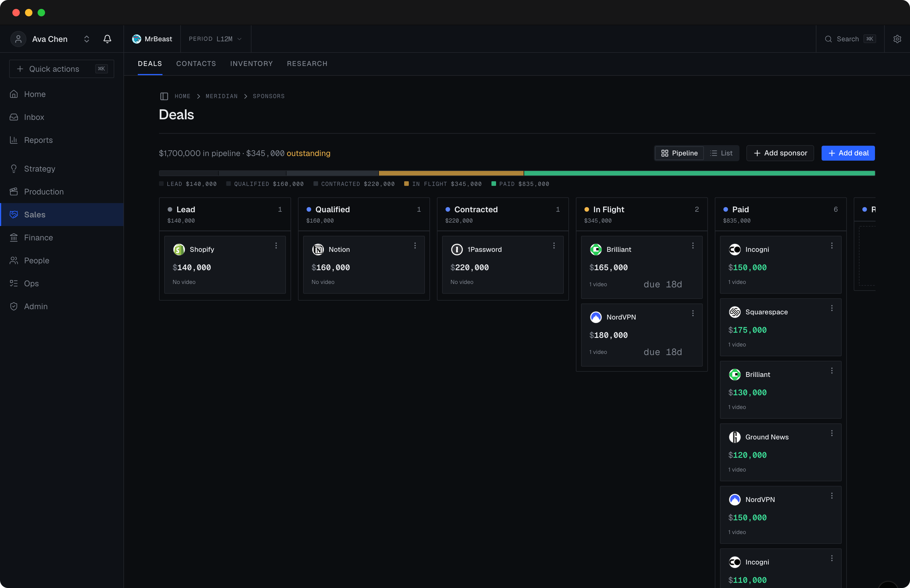Click the Add sponsor button

pyautogui.click(x=780, y=153)
